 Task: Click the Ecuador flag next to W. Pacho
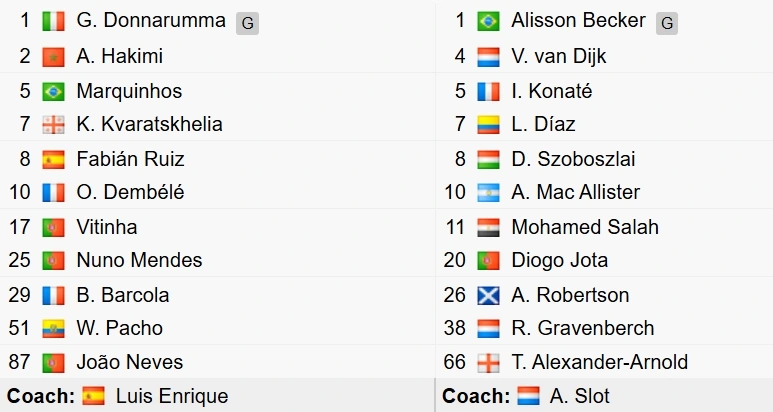pyautogui.click(x=53, y=329)
